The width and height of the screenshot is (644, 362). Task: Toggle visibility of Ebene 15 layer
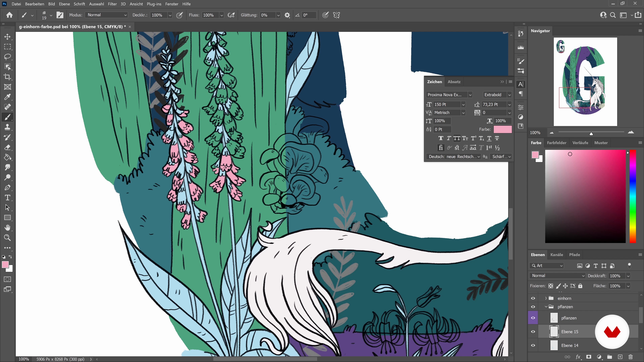pyautogui.click(x=533, y=331)
